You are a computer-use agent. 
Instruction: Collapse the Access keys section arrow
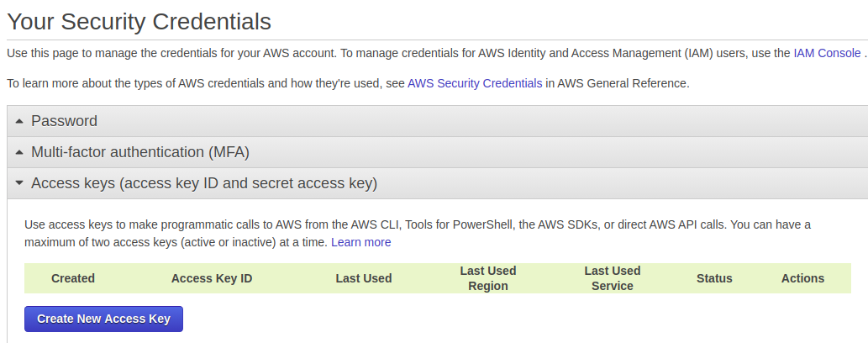[x=19, y=183]
